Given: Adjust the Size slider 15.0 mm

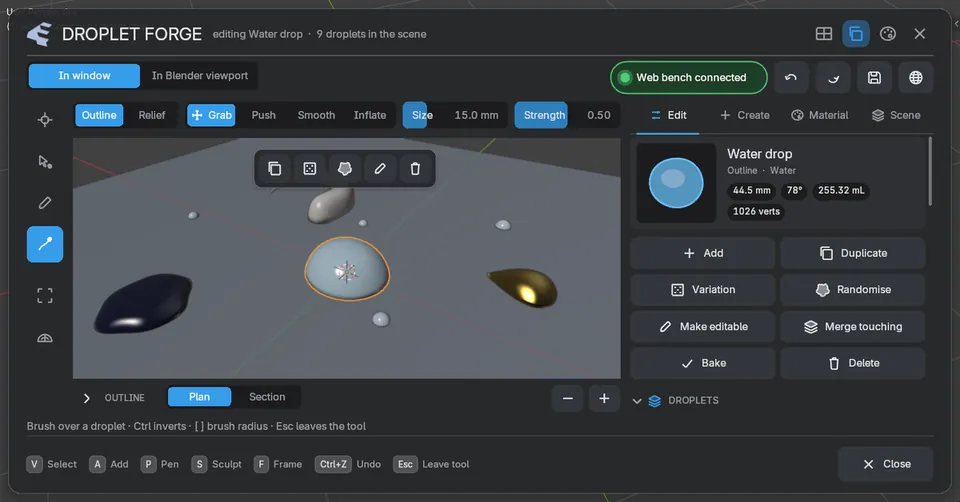Looking at the screenshot, I should (x=455, y=115).
